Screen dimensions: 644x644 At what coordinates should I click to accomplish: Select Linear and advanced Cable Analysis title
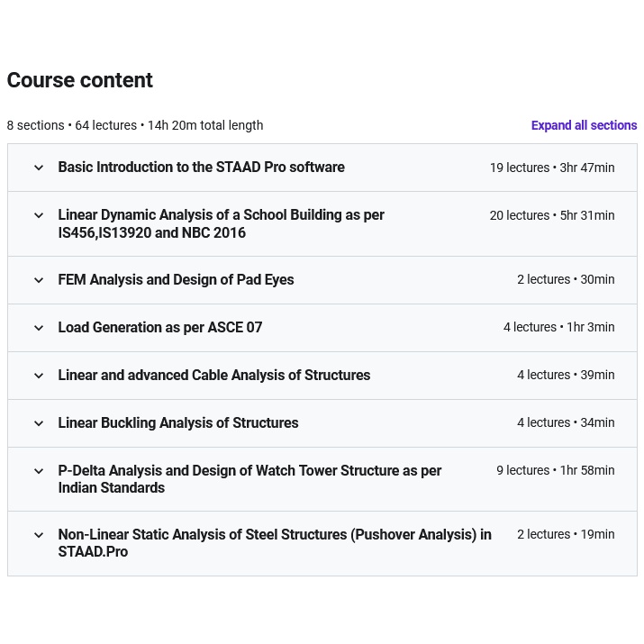point(213,376)
